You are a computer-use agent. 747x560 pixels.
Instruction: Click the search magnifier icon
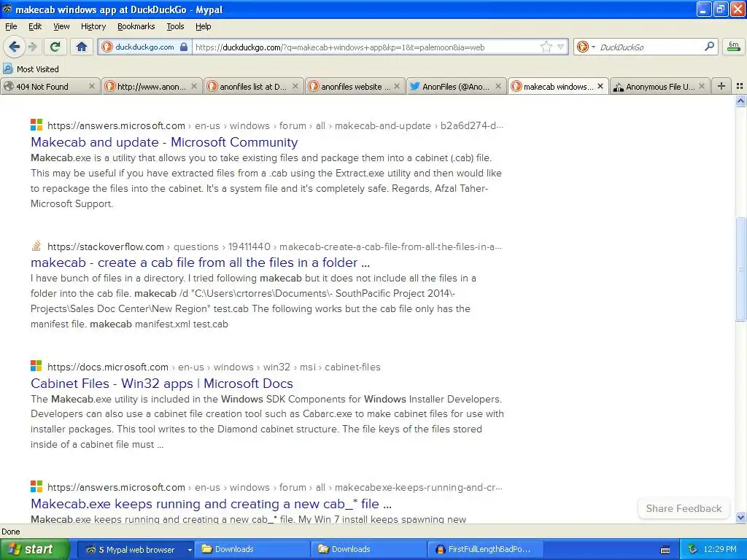[x=709, y=47]
